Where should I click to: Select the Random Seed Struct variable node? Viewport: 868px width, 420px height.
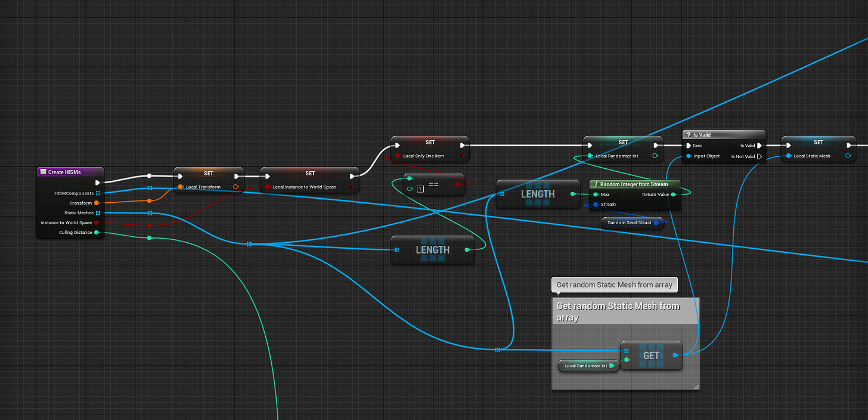633,223
